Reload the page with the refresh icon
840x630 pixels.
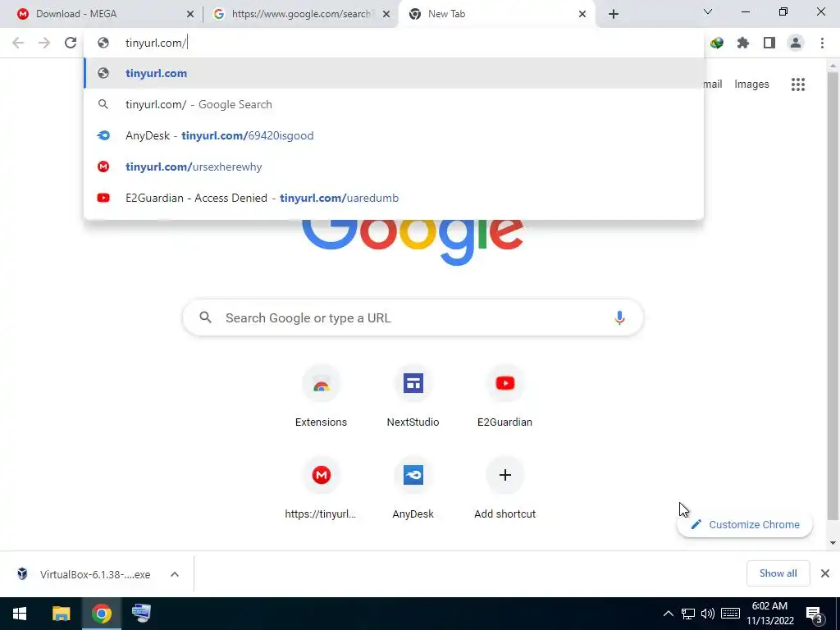tap(71, 43)
